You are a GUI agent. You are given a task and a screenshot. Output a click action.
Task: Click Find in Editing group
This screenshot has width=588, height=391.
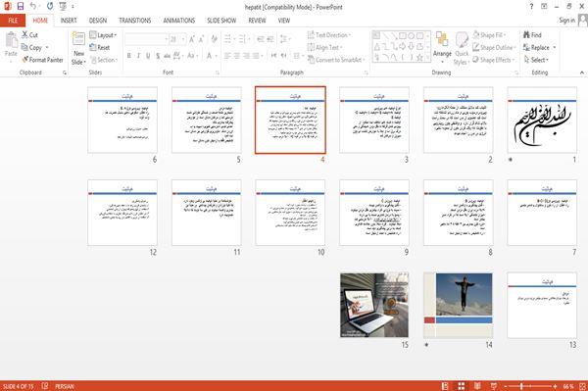click(x=532, y=35)
